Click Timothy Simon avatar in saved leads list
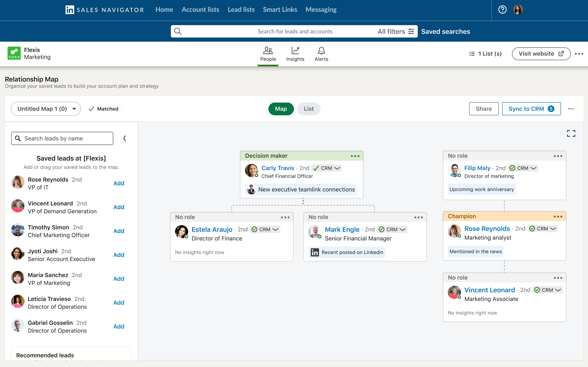This screenshot has width=588, height=367. click(18, 230)
